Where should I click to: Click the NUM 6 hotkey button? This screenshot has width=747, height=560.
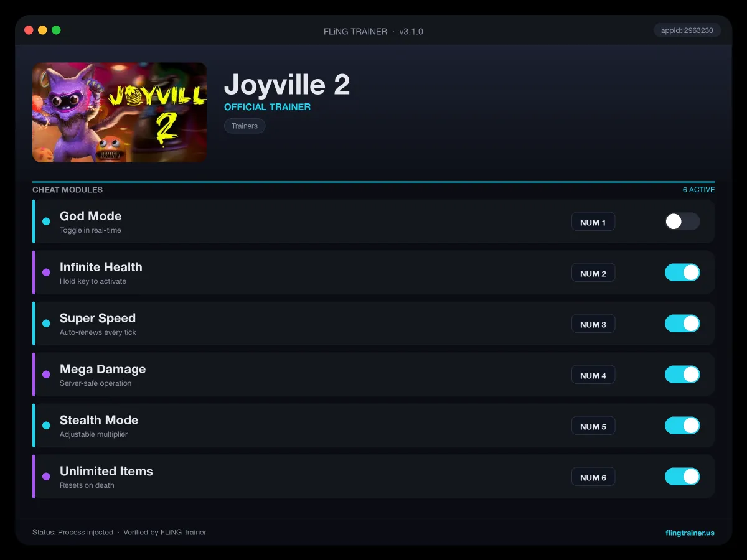pyautogui.click(x=593, y=477)
